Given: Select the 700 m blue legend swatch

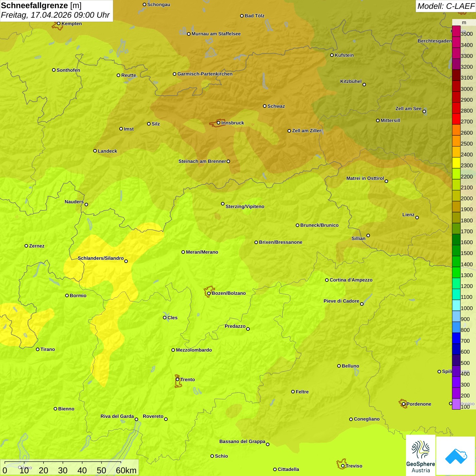Looking at the screenshot, I should tap(456, 338).
